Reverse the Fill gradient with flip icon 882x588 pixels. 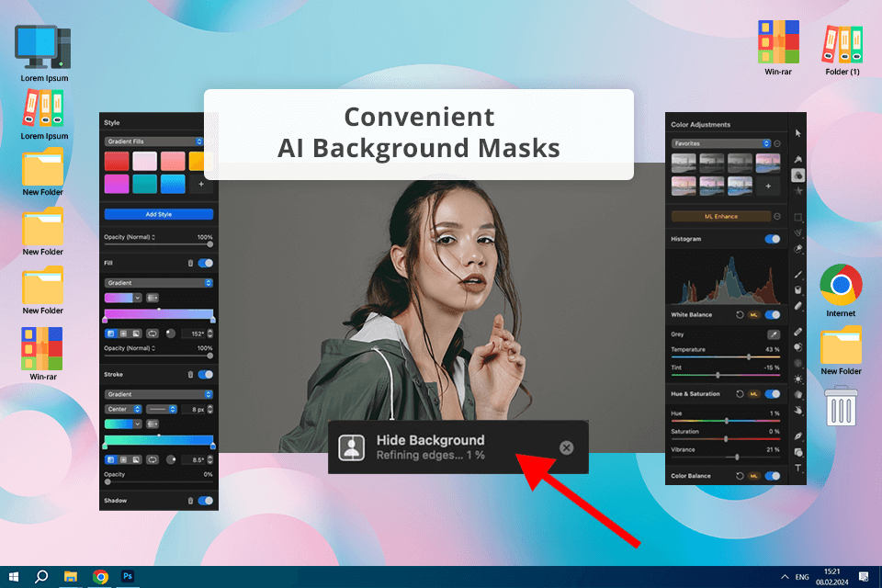coord(152,334)
